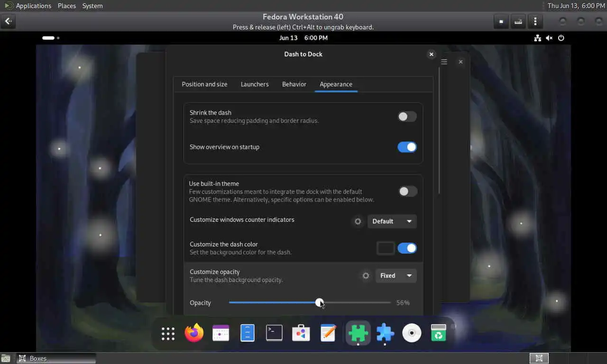Click the Boxes stop button (square icon)
The width and height of the screenshot is (607, 364).
(x=501, y=21)
